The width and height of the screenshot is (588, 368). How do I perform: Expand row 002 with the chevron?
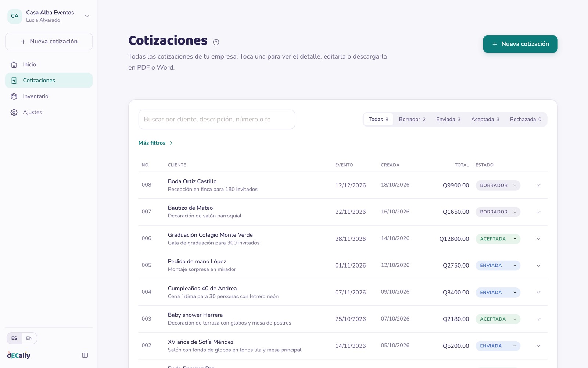(538, 346)
